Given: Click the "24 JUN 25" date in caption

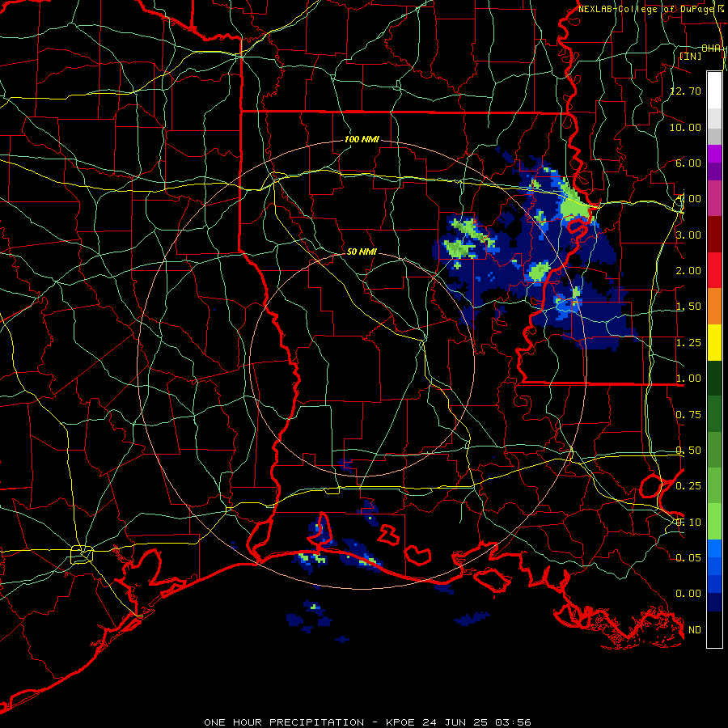Looking at the screenshot, I should click(x=455, y=722).
